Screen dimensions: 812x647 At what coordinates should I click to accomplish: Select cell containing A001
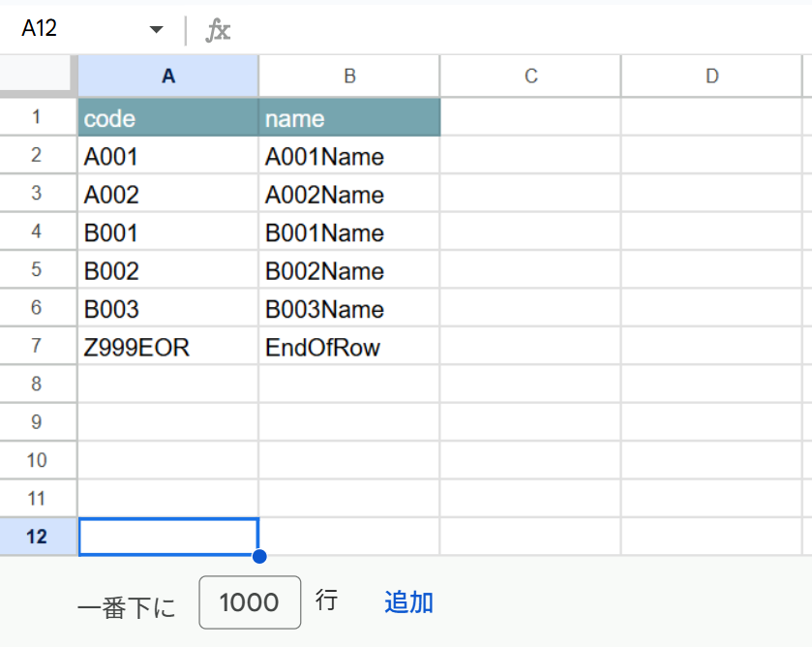click(168, 156)
